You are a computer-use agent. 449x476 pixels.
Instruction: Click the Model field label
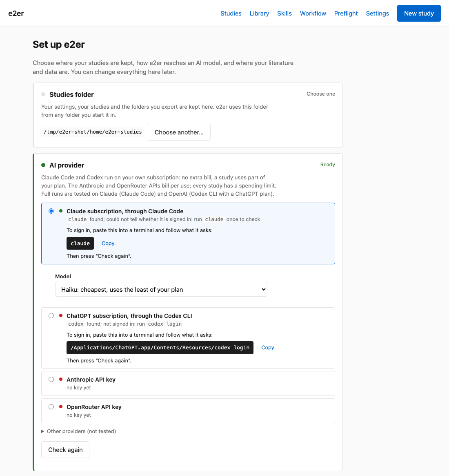coord(63,276)
